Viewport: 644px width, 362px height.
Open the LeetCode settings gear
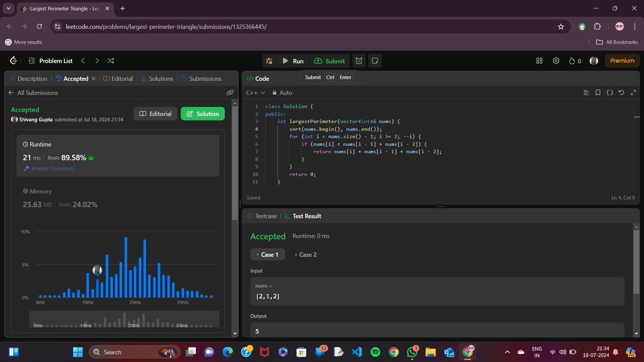(557, 61)
